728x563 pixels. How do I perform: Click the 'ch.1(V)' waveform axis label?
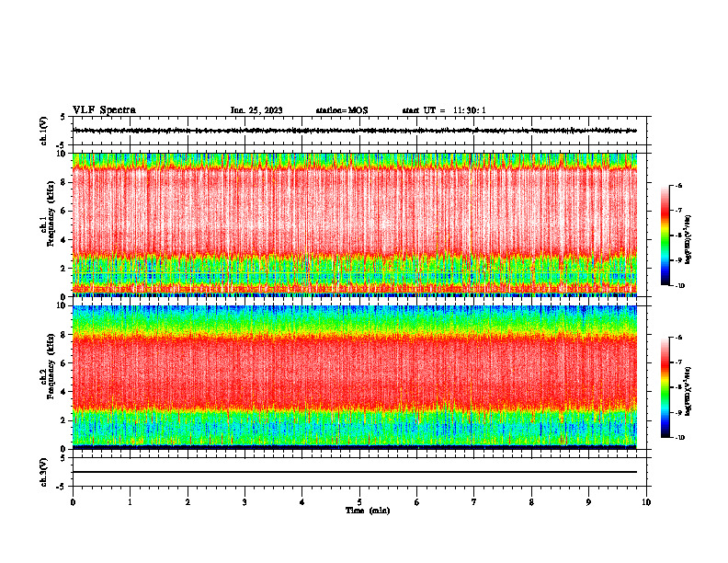[44, 131]
